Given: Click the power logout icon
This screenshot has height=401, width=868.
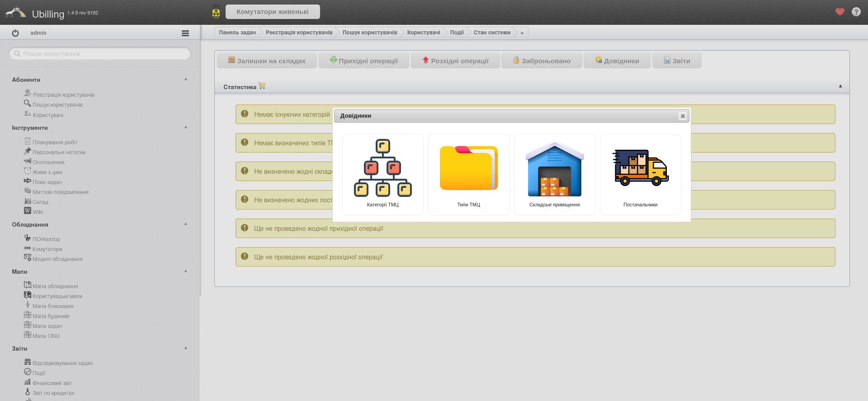Looking at the screenshot, I should pos(15,33).
